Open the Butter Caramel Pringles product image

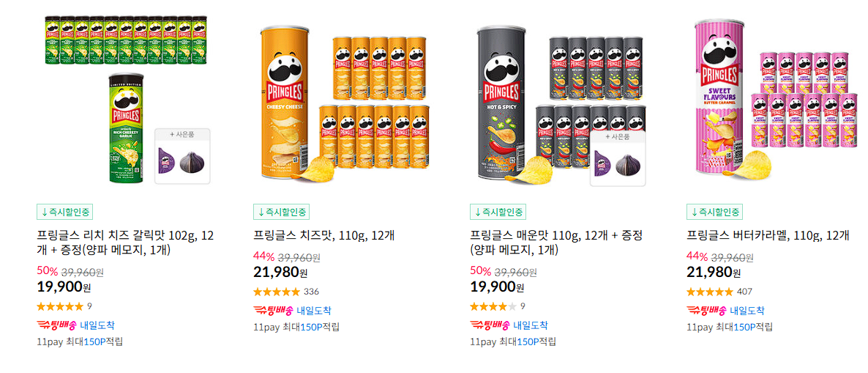click(x=776, y=100)
